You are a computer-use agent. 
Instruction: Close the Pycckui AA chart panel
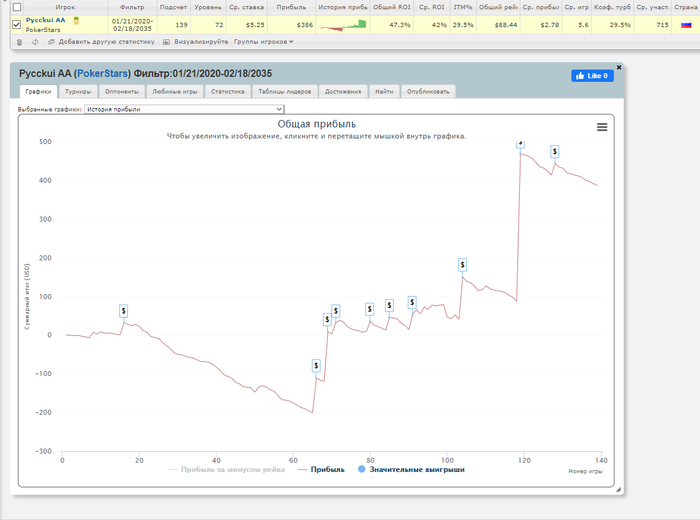pyautogui.click(x=619, y=67)
